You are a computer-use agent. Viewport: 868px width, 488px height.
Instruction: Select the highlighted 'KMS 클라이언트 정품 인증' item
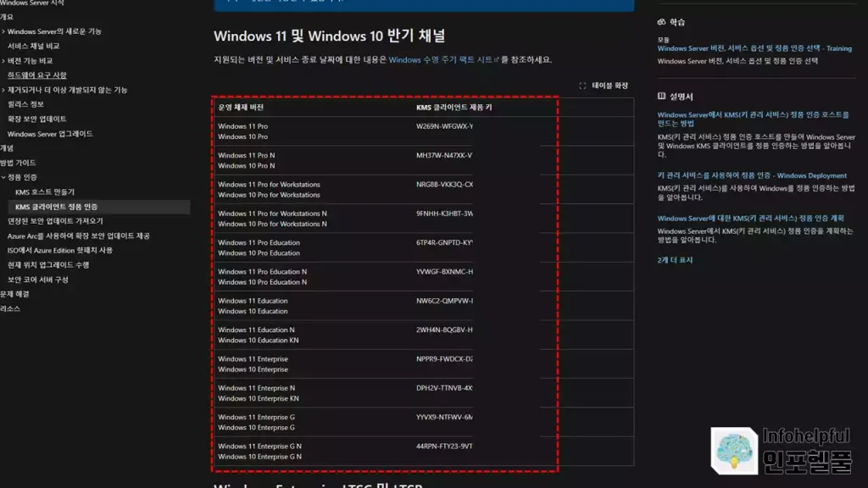pyautogui.click(x=98, y=207)
